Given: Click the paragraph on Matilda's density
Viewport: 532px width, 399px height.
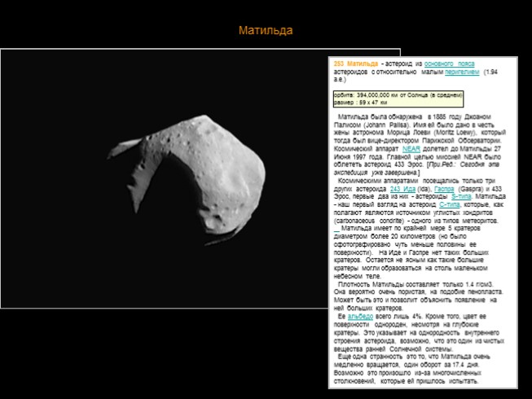Looking at the screenshot, I should click(x=415, y=292).
